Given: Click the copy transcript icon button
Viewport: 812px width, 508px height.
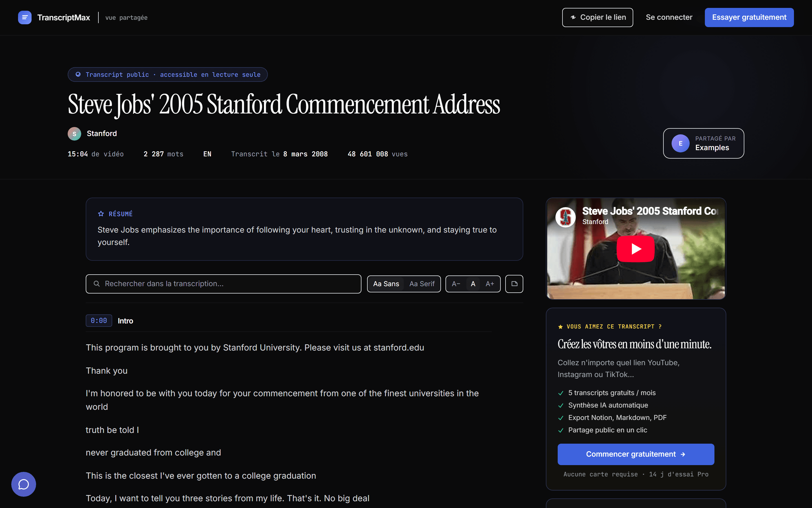Looking at the screenshot, I should point(514,284).
